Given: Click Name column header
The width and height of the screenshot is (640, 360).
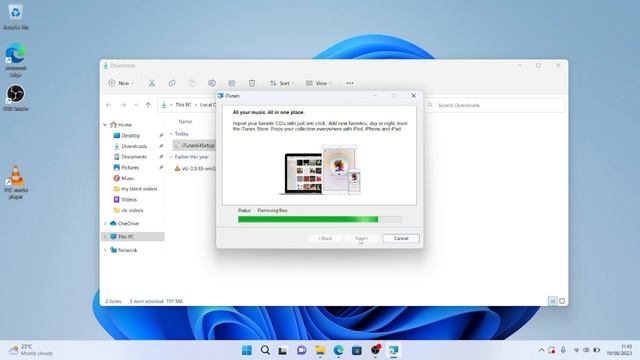Looking at the screenshot, I should click(x=185, y=122).
